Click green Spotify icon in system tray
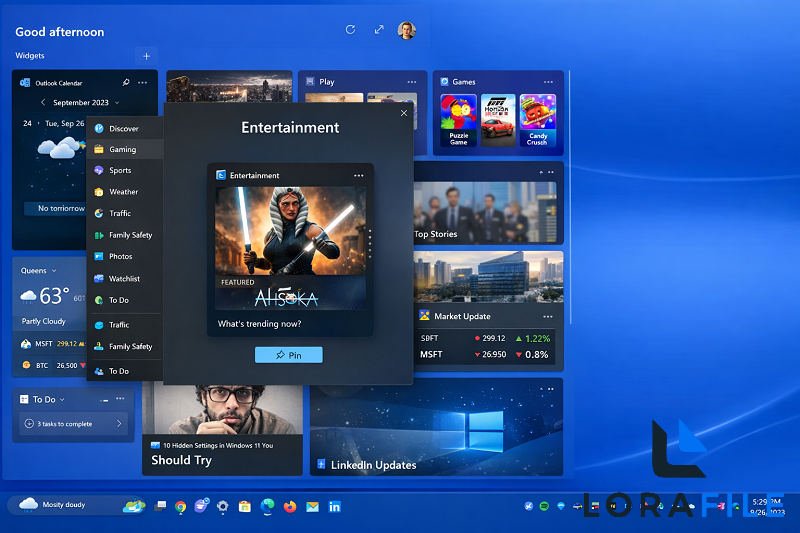 (544, 506)
